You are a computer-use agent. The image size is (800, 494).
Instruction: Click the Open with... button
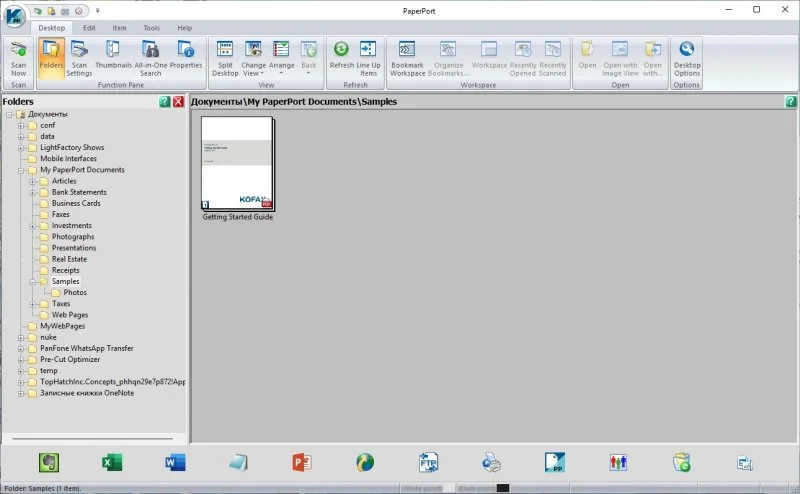tap(653, 58)
